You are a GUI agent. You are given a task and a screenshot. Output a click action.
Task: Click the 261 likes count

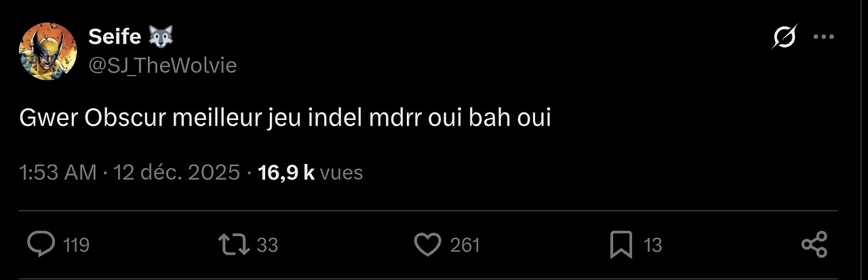point(465,245)
